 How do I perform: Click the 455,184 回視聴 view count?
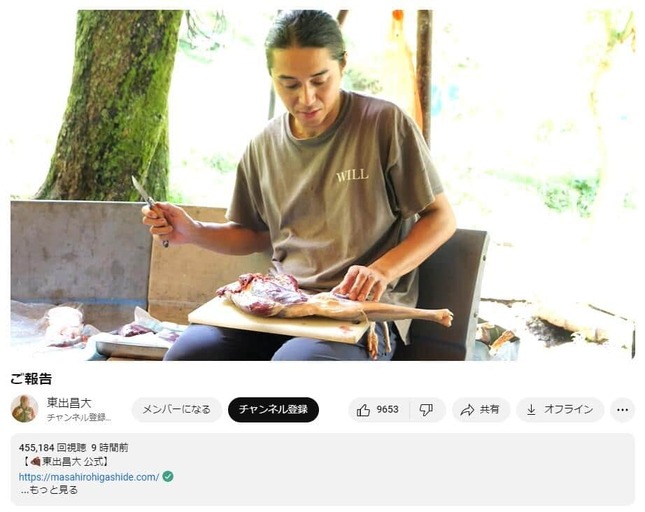pos(52,447)
